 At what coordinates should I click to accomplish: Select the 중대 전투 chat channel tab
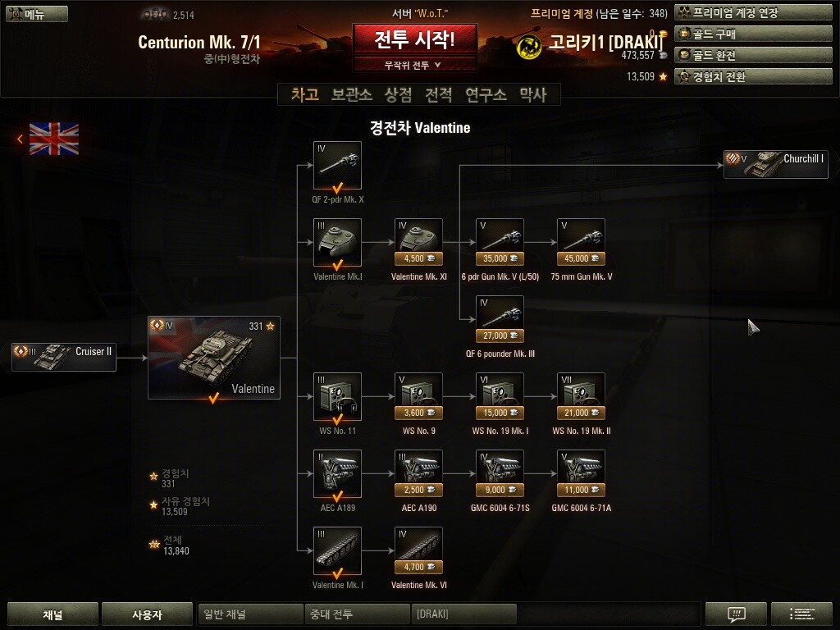pos(358,614)
